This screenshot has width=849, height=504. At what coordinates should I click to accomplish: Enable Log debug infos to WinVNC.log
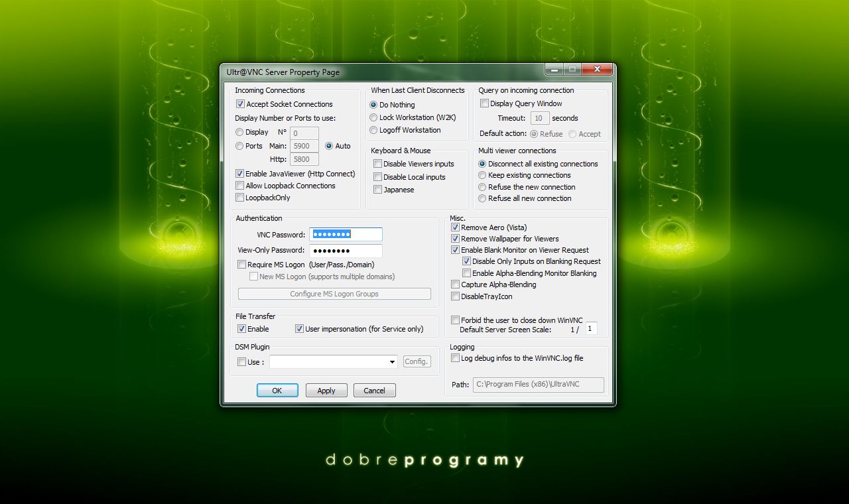(455, 358)
